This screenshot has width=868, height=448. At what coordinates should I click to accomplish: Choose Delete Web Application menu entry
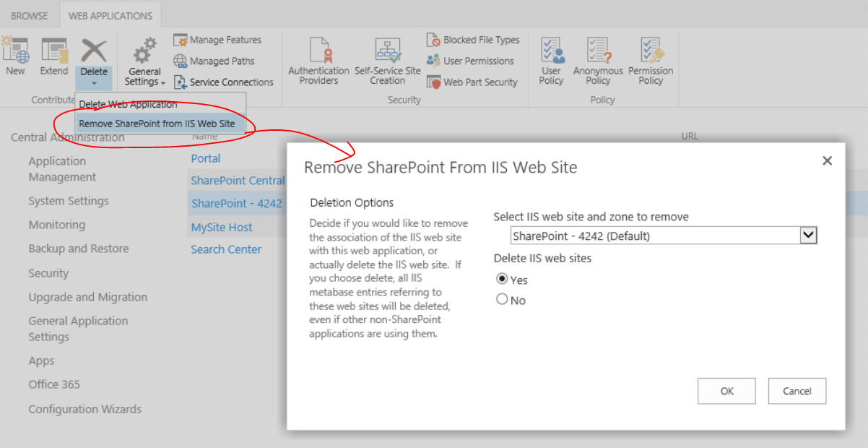(128, 105)
